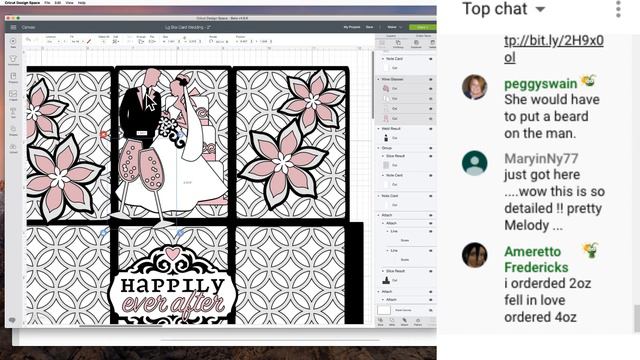Image resolution: width=640 pixels, height=360 pixels.
Task: Toggle visibility of top Note Card layer
Action: pyautogui.click(x=431, y=59)
